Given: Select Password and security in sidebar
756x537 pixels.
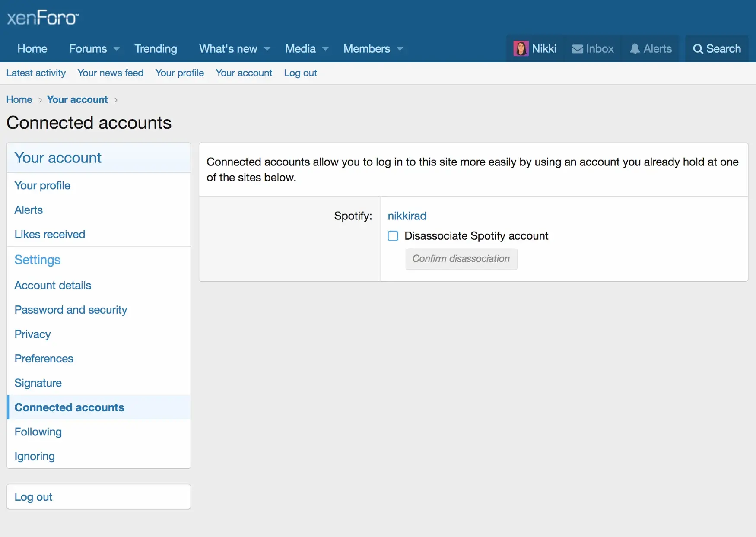Looking at the screenshot, I should coord(71,310).
